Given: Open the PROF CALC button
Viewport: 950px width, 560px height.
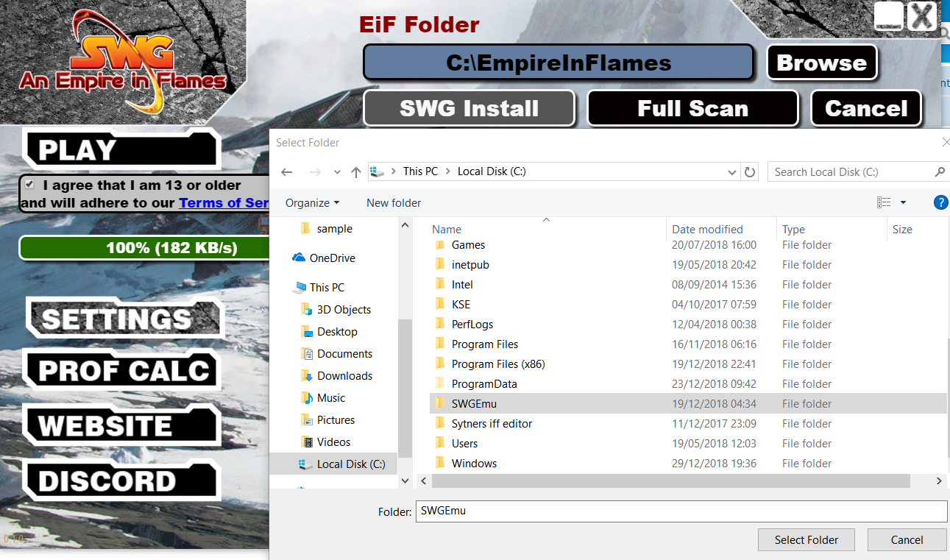Looking at the screenshot, I should pos(122,370).
